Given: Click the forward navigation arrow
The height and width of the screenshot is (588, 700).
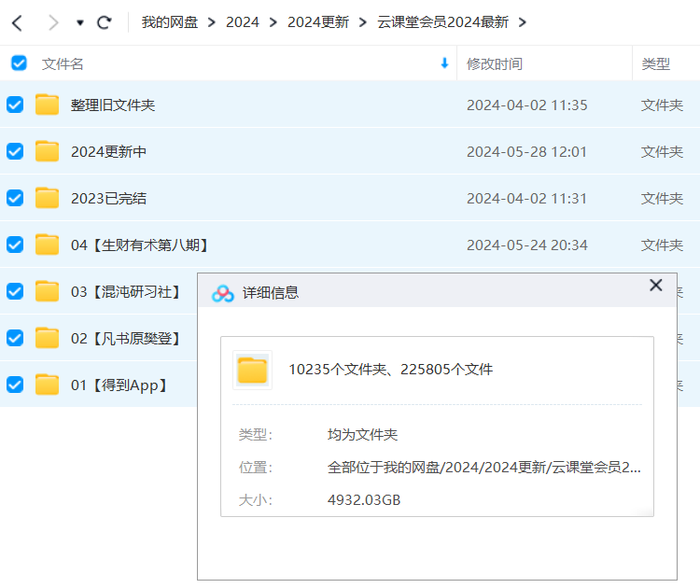Looking at the screenshot, I should click(x=52, y=21).
